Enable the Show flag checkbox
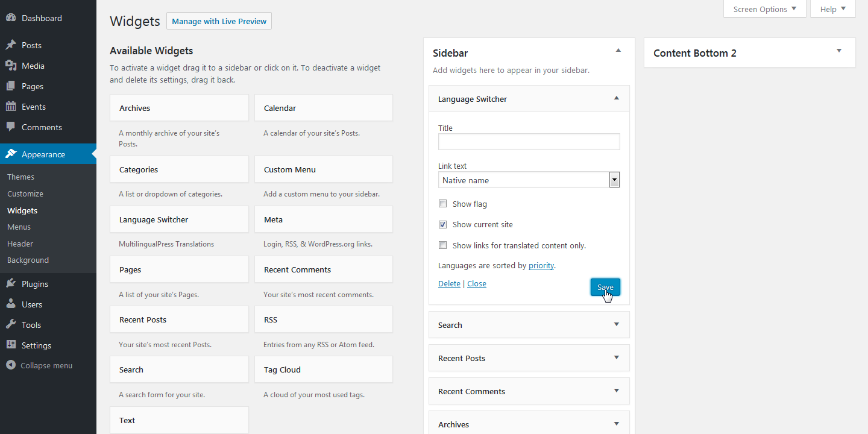868x434 pixels. (442, 203)
